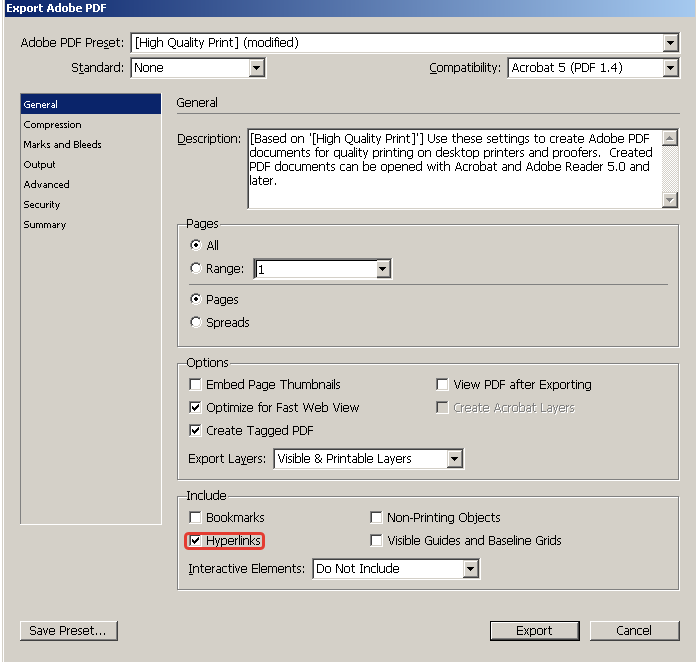Check Visible Guides and Baseline Grids
The width and height of the screenshot is (696, 662).
click(x=376, y=540)
